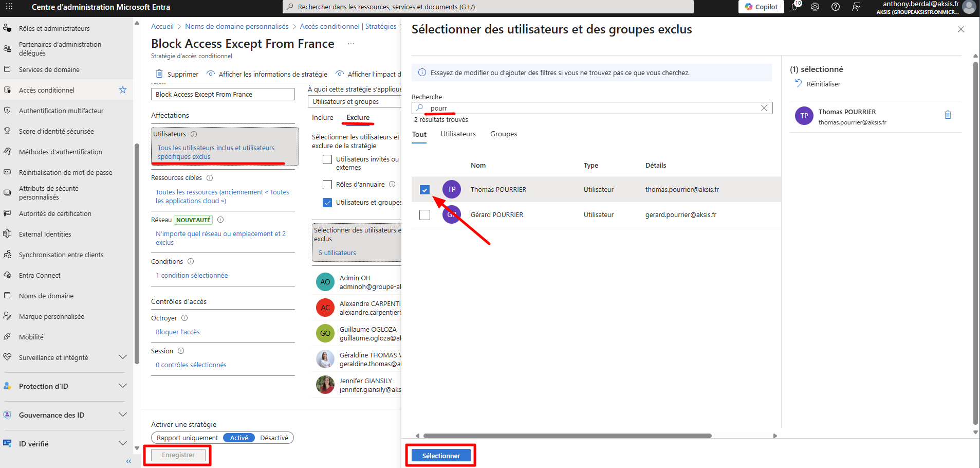Click Supprimer trash toolbar button
Image resolution: width=980 pixels, height=468 pixels.
[x=177, y=74]
